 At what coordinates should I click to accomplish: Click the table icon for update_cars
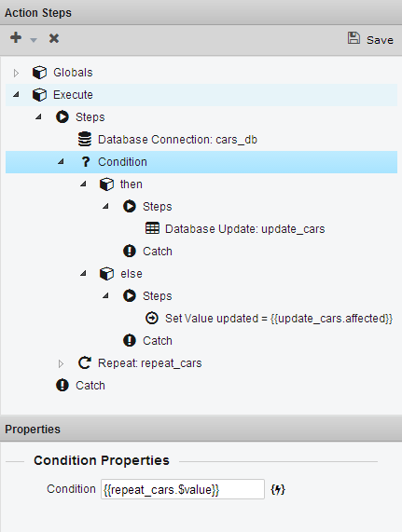coord(152,228)
